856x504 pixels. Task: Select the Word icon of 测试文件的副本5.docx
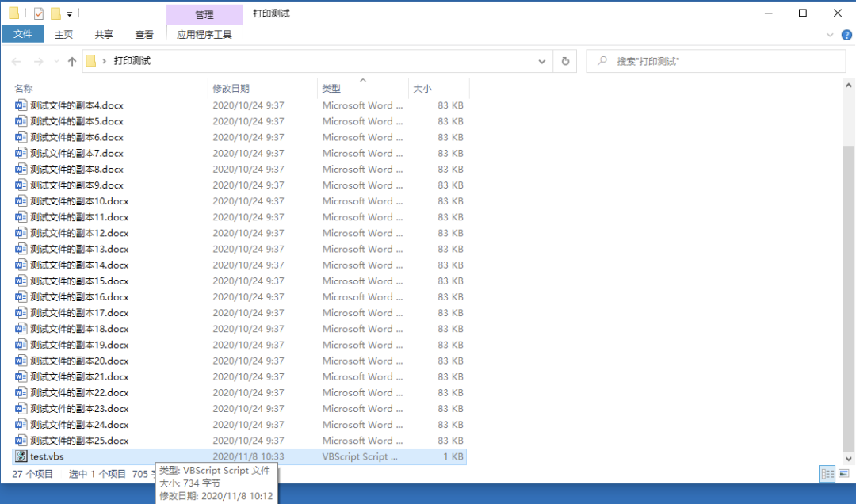point(21,121)
